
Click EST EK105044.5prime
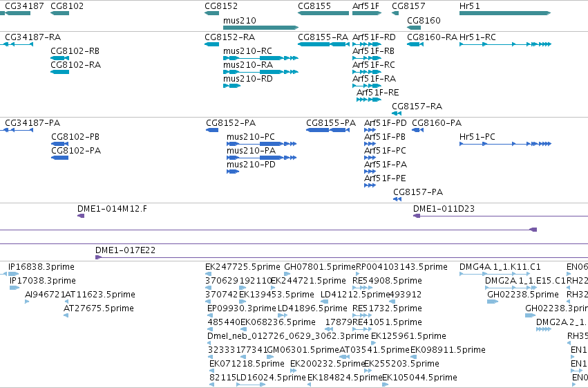419,378
